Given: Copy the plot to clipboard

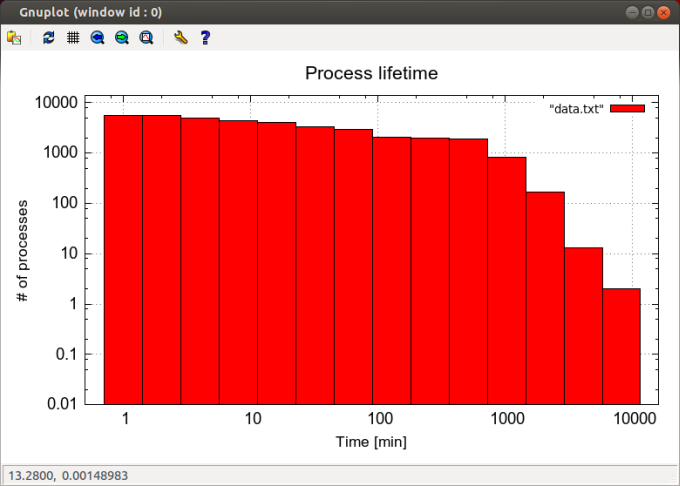Looking at the screenshot, I should (14, 38).
